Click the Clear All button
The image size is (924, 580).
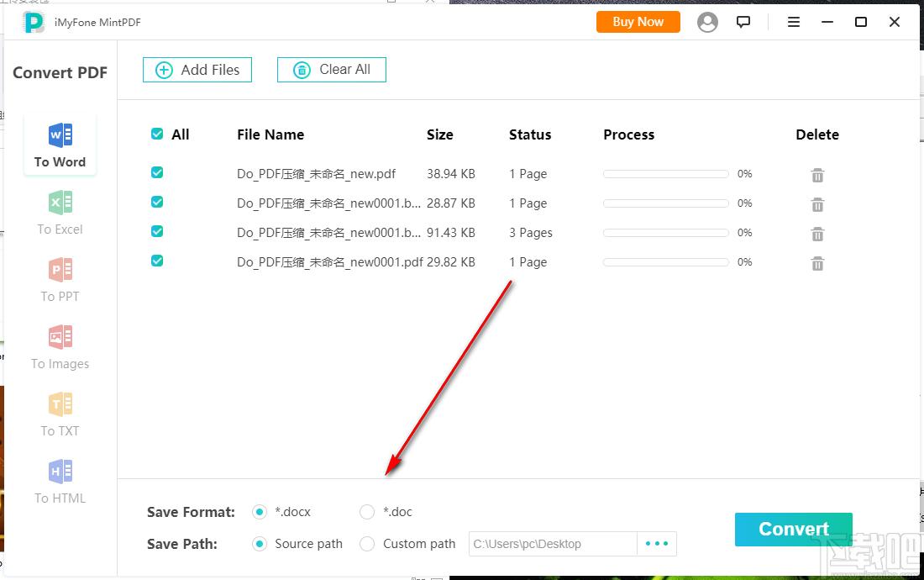click(x=332, y=70)
